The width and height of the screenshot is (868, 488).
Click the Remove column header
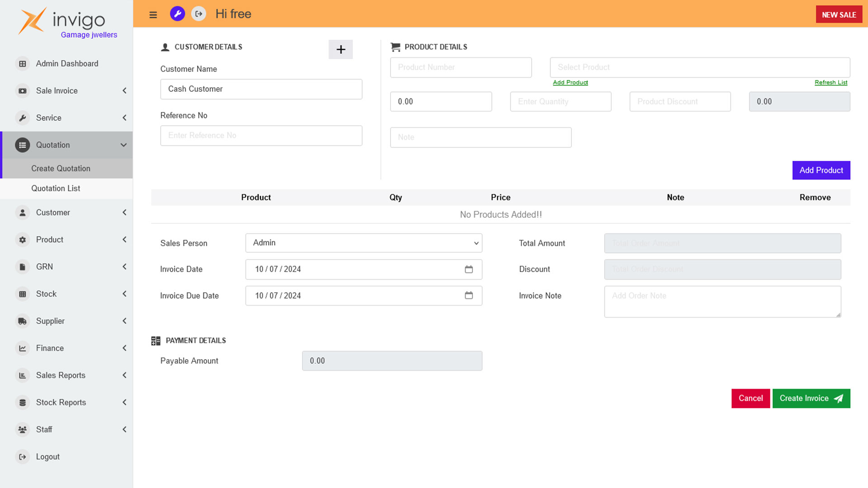tap(815, 197)
